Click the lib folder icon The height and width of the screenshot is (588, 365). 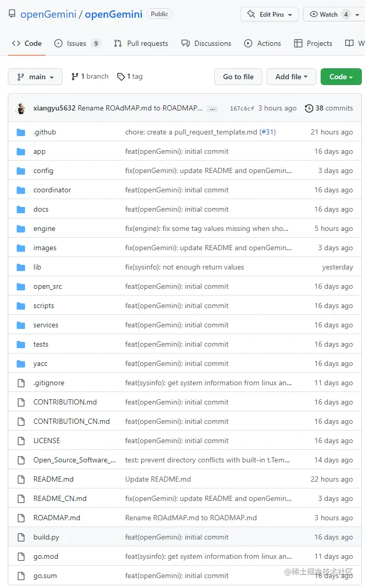click(21, 267)
